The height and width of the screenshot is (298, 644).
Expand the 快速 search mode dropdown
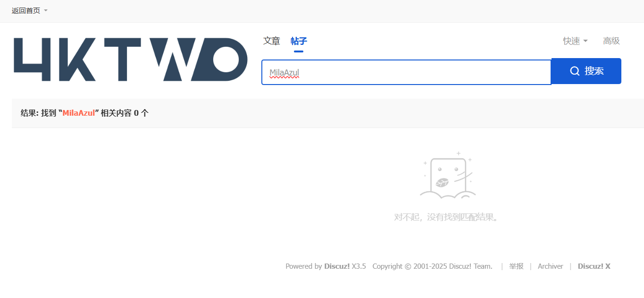coord(575,41)
